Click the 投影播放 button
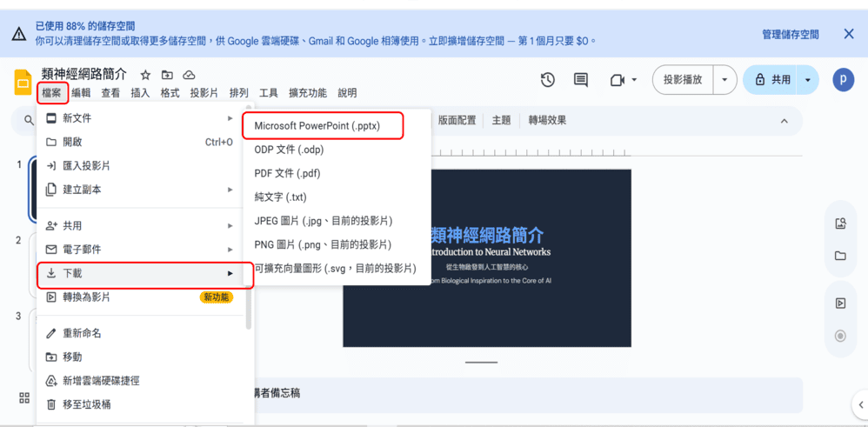Screen dimensions: 868x427 pos(683,80)
